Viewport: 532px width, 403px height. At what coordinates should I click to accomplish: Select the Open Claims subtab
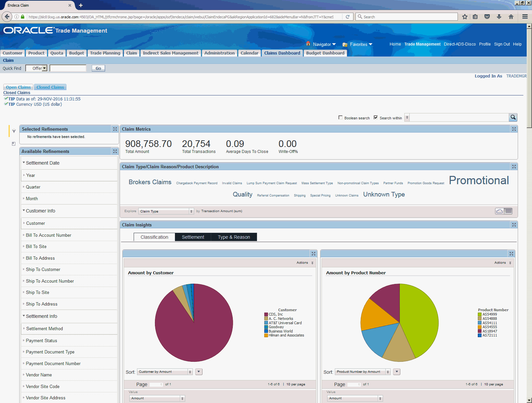click(18, 87)
